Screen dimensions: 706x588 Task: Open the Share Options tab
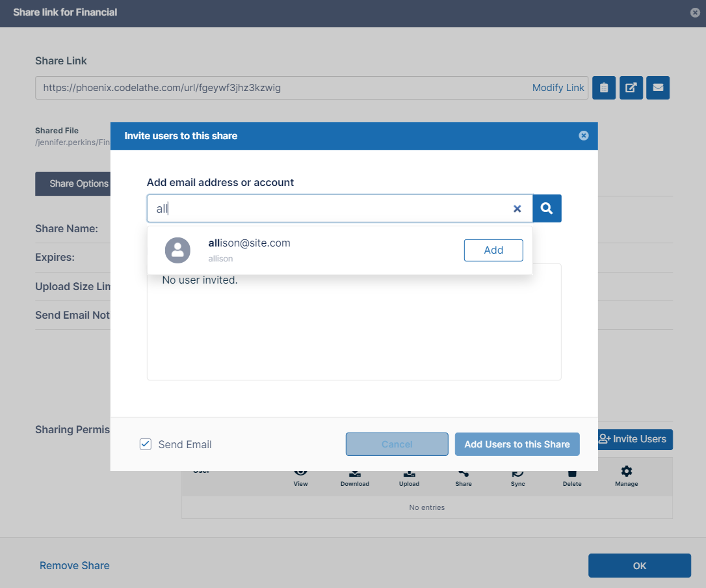point(72,183)
